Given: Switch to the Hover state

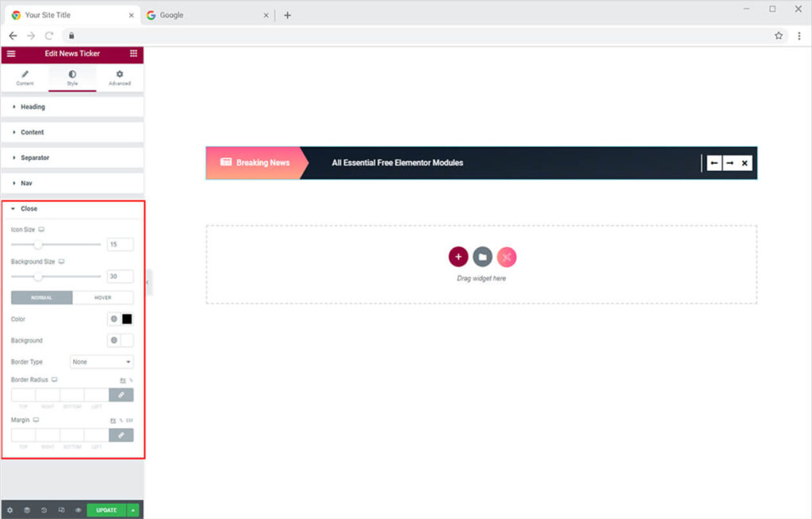Looking at the screenshot, I should coord(103,298).
